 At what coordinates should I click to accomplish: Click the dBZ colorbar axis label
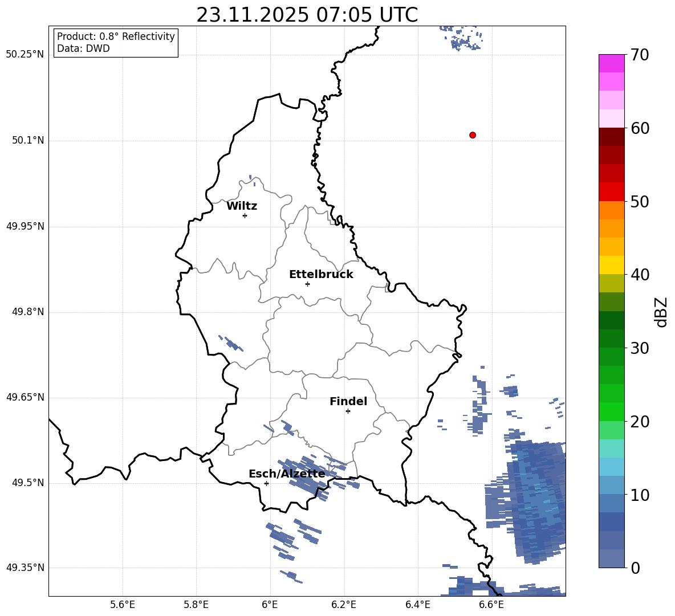coord(661,312)
